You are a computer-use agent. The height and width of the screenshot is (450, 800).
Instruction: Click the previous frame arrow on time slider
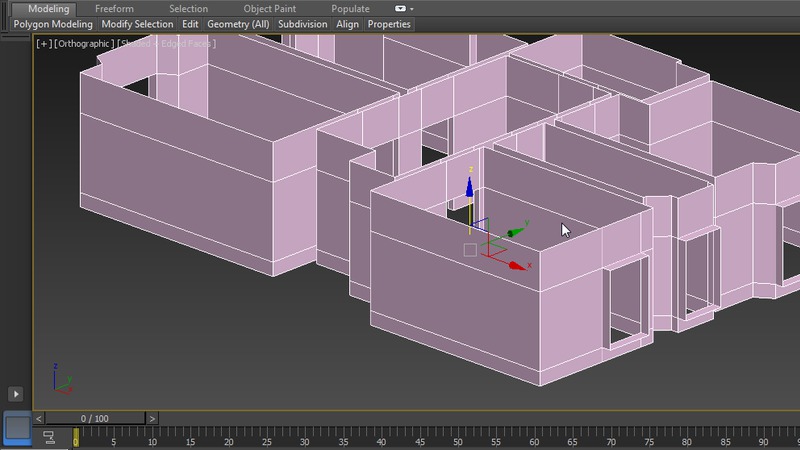39,418
